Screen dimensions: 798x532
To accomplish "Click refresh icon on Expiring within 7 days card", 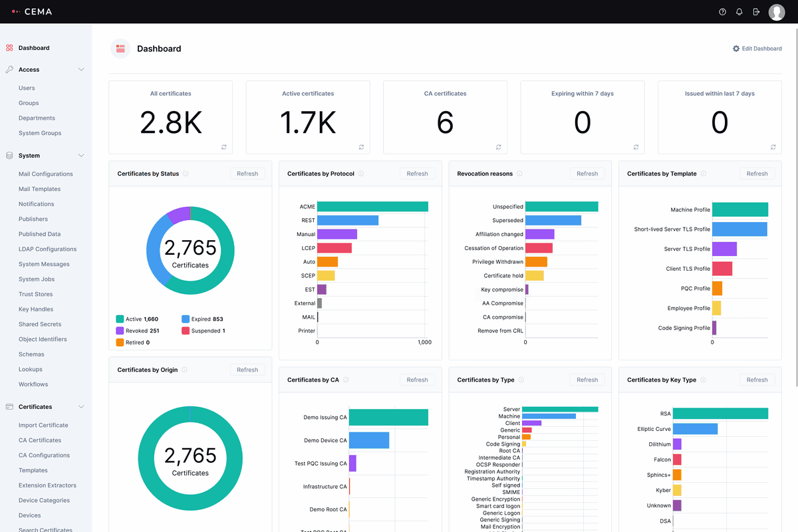I will [x=636, y=147].
